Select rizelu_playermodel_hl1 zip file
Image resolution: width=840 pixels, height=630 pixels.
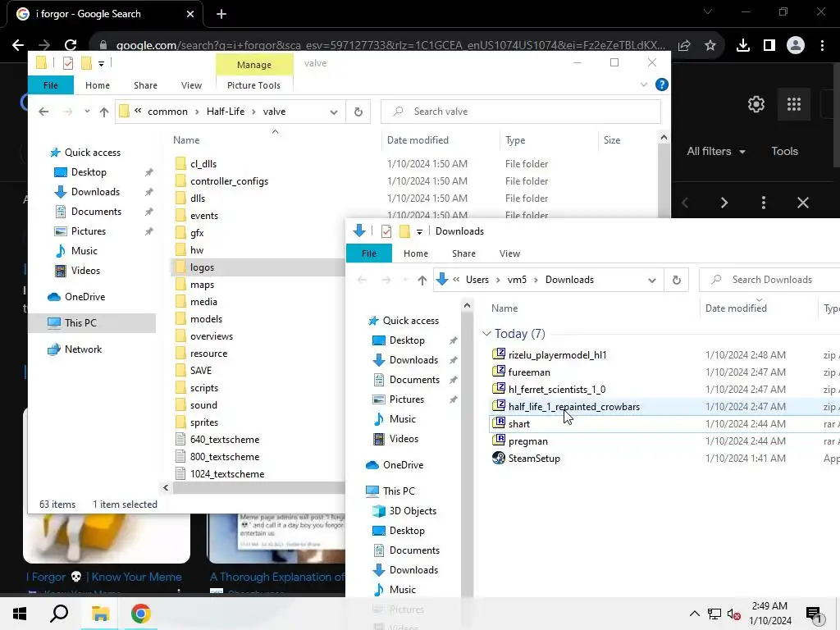[x=557, y=355]
